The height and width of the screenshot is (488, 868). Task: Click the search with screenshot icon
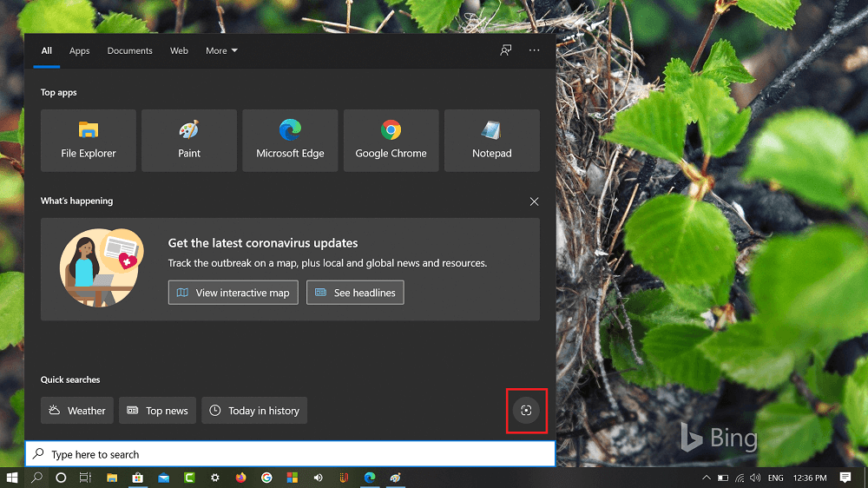[x=526, y=411]
